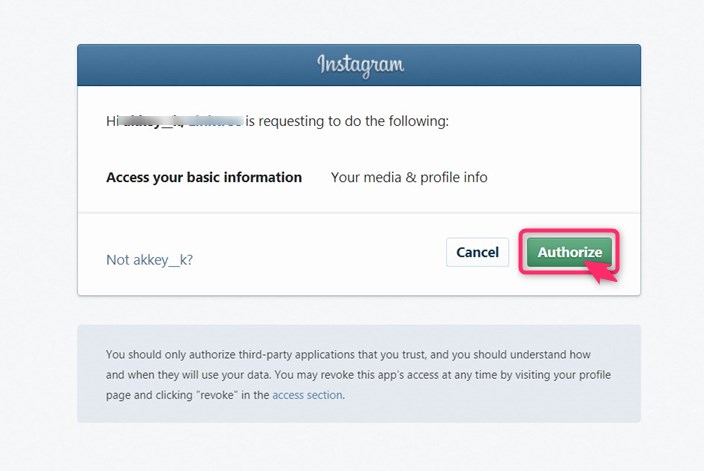Click the blurred application name link
The height and width of the screenshot is (471, 704).
point(212,121)
